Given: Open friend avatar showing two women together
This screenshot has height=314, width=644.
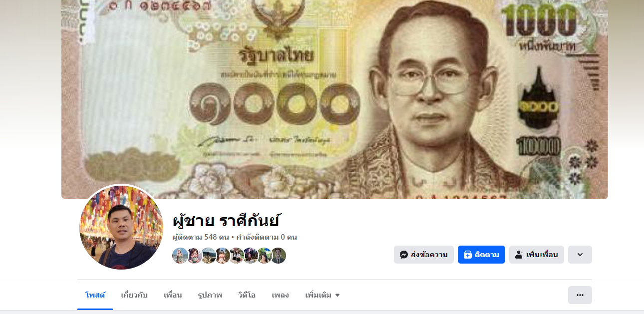Looking at the screenshot, I should click(237, 256).
